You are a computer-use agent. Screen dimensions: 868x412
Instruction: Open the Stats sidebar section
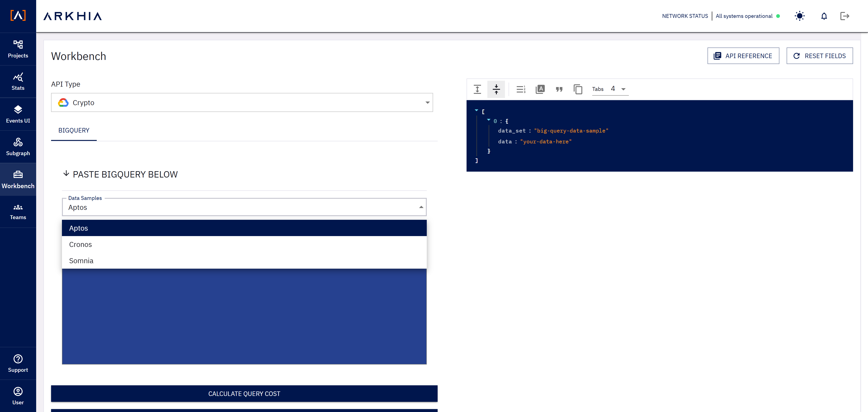pyautogui.click(x=18, y=82)
